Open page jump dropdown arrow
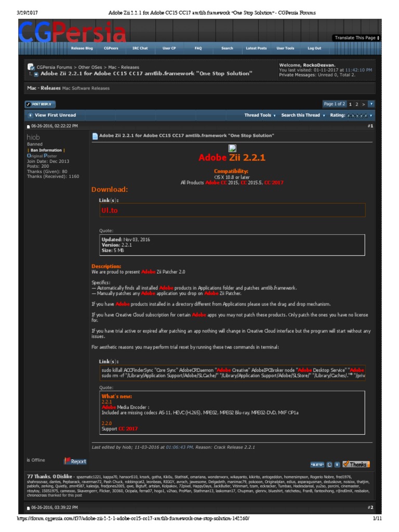Viewport: 399px width, 532px height. point(371,104)
